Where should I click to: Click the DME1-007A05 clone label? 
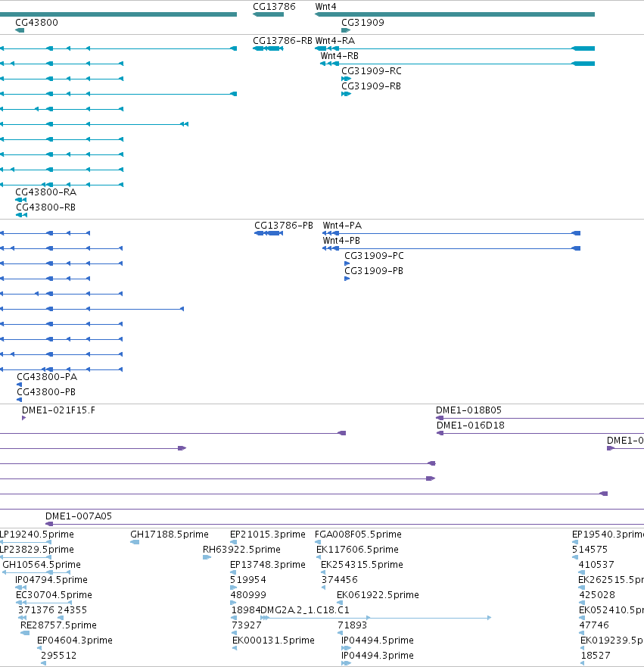pyautogui.click(x=79, y=516)
